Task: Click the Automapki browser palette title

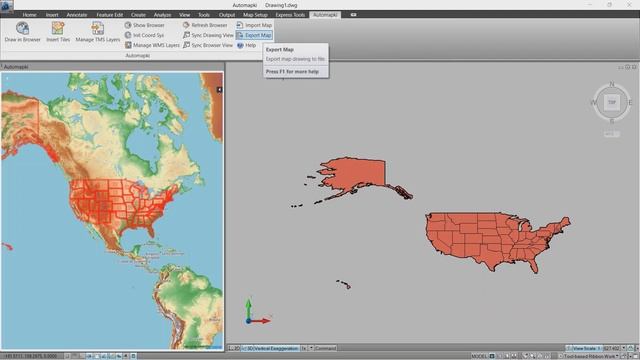Action: pos(16,67)
